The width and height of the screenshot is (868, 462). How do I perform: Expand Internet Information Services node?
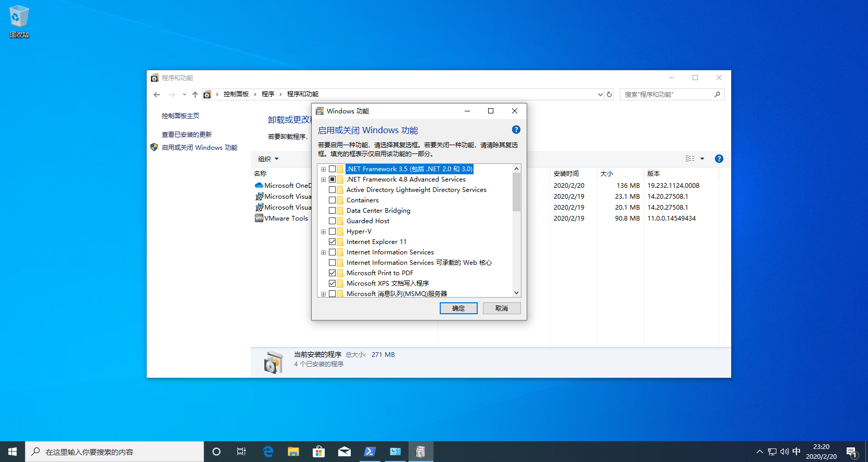coord(323,252)
